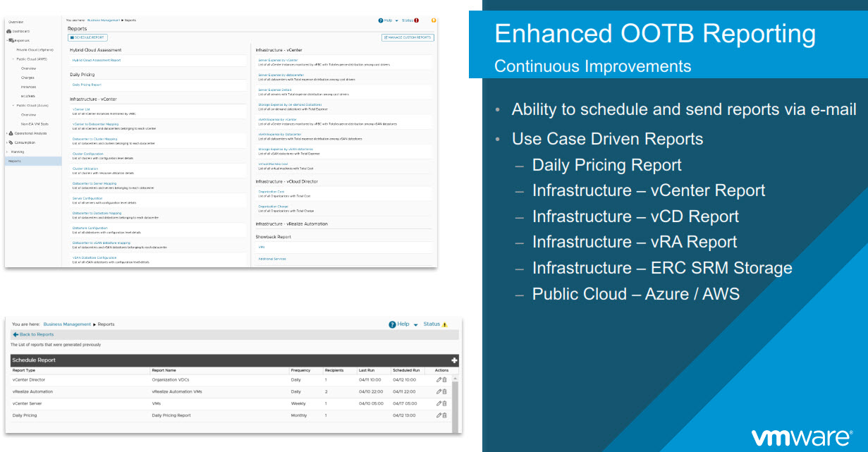
Task: Click the Help icon in Schedule Report panel
Action: (x=392, y=324)
